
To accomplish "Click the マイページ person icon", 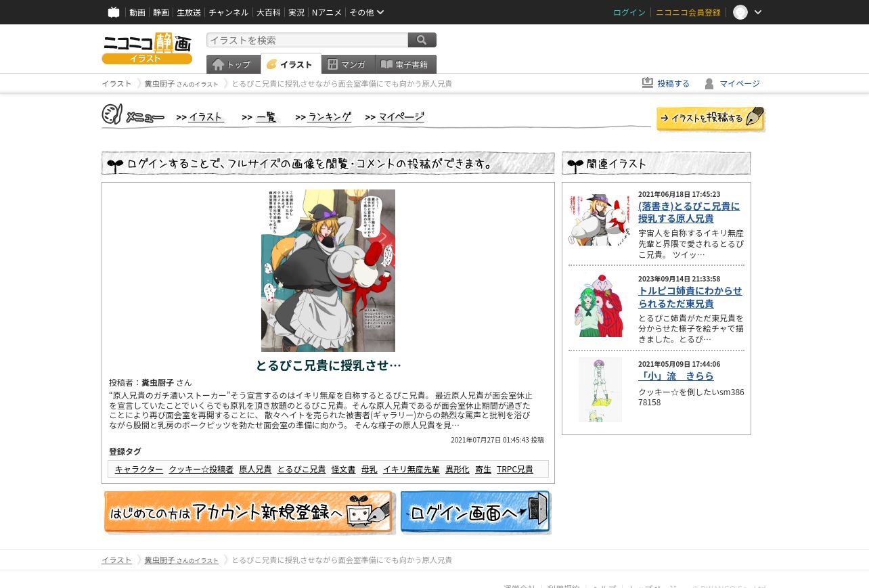I will (709, 83).
